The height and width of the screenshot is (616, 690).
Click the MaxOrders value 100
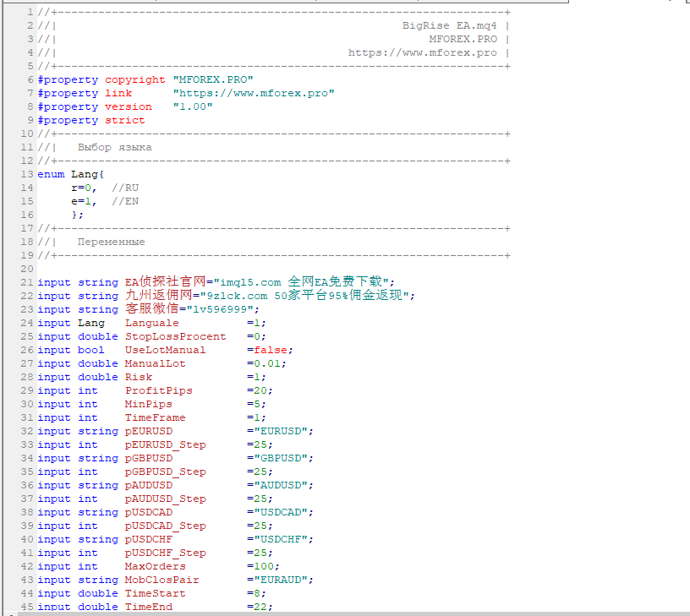(x=264, y=566)
